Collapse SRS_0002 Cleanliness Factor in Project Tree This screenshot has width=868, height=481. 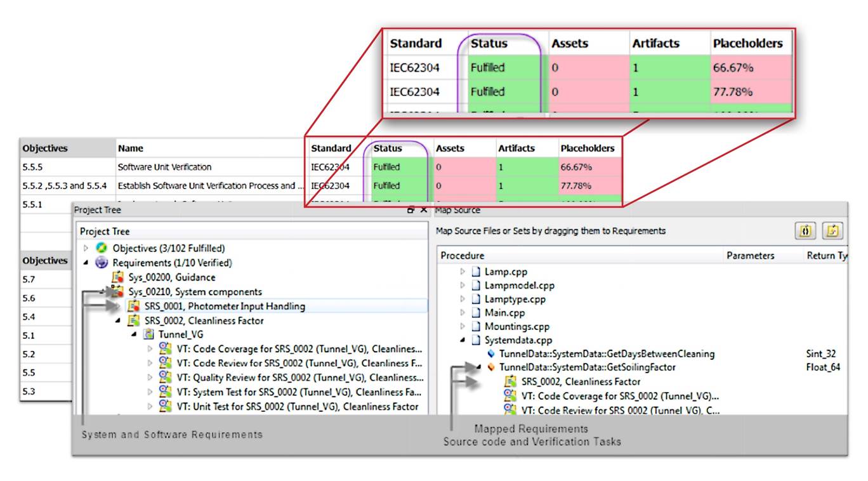pyautogui.click(x=118, y=321)
